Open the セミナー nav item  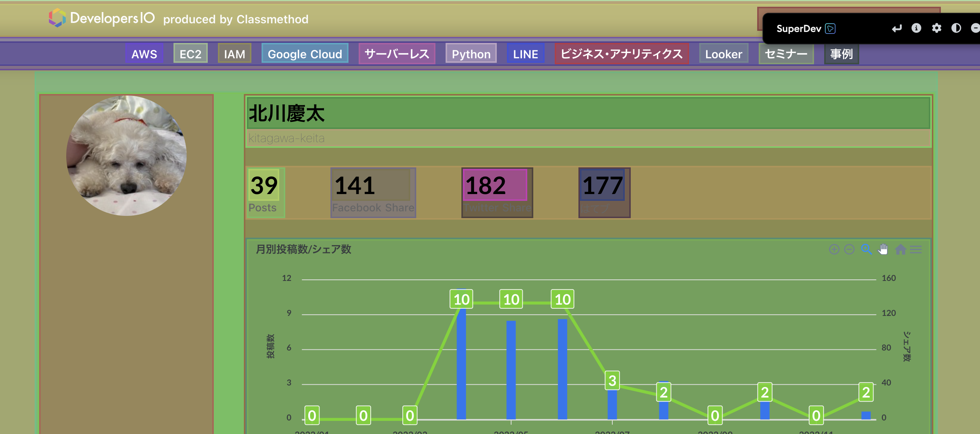click(786, 53)
